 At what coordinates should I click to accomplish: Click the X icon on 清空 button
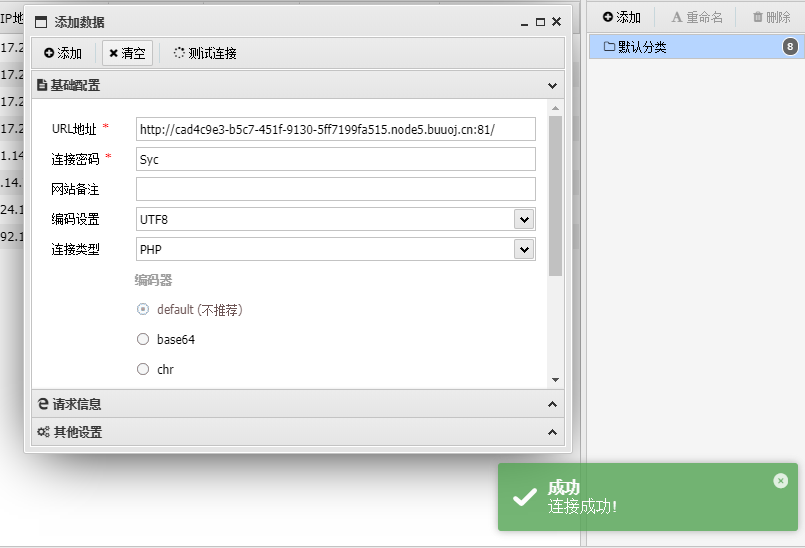(113, 53)
